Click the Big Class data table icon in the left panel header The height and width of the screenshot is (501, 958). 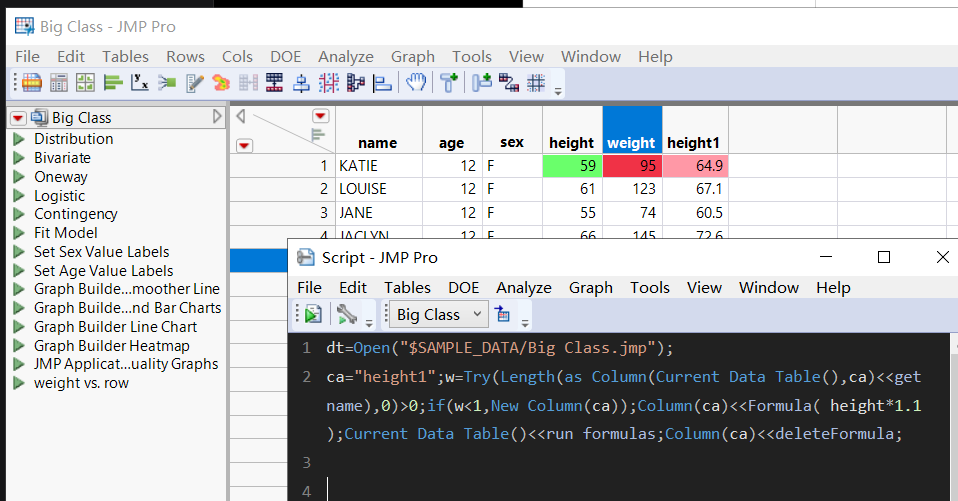pyautogui.click(x=40, y=117)
